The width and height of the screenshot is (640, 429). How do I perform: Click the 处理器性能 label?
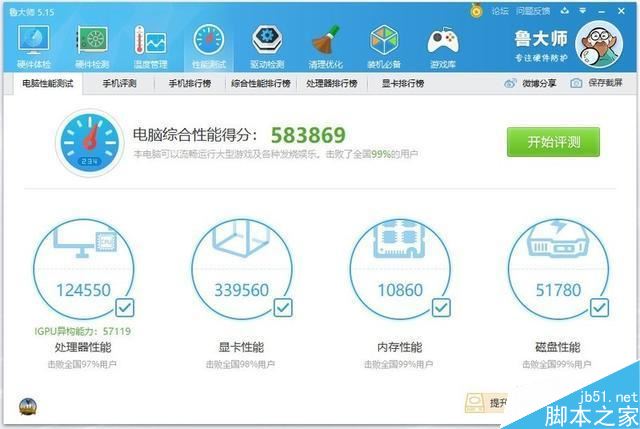[x=83, y=347]
